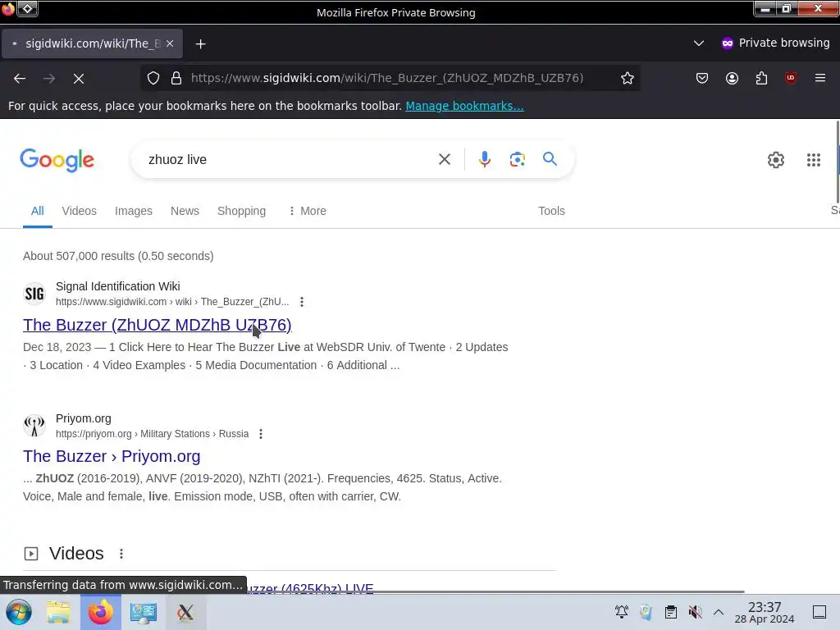Submit search with magnifier icon

click(550, 159)
